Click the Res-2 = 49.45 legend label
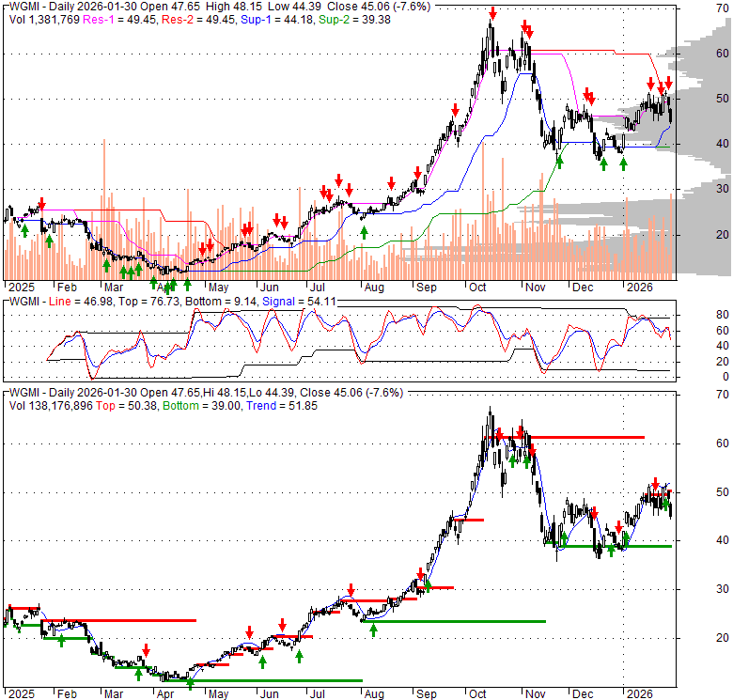The image size is (733, 700). 198,20
